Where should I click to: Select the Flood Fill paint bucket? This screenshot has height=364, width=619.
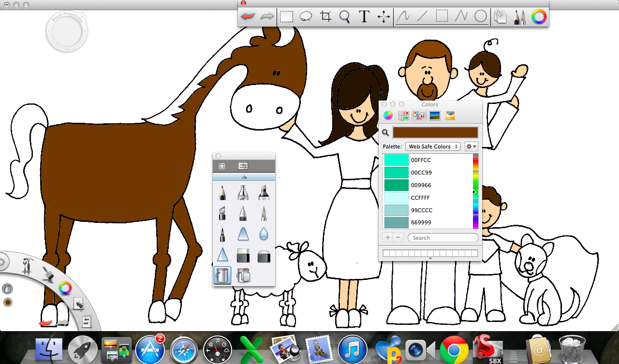pyautogui.click(x=222, y=276)
